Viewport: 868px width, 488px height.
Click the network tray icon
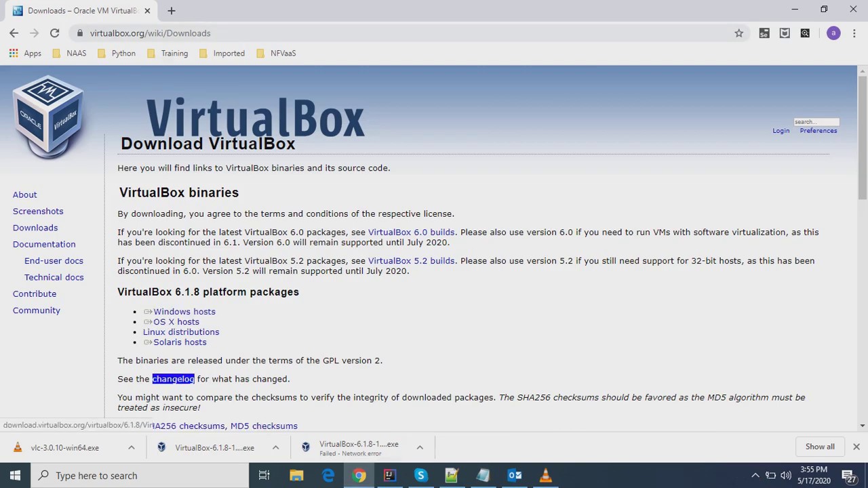770,475
